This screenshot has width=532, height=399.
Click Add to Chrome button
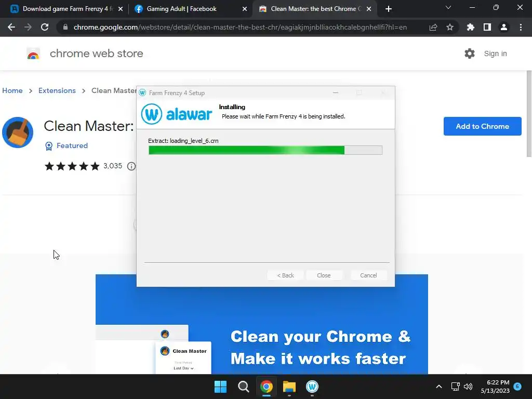tap(483, 126)
